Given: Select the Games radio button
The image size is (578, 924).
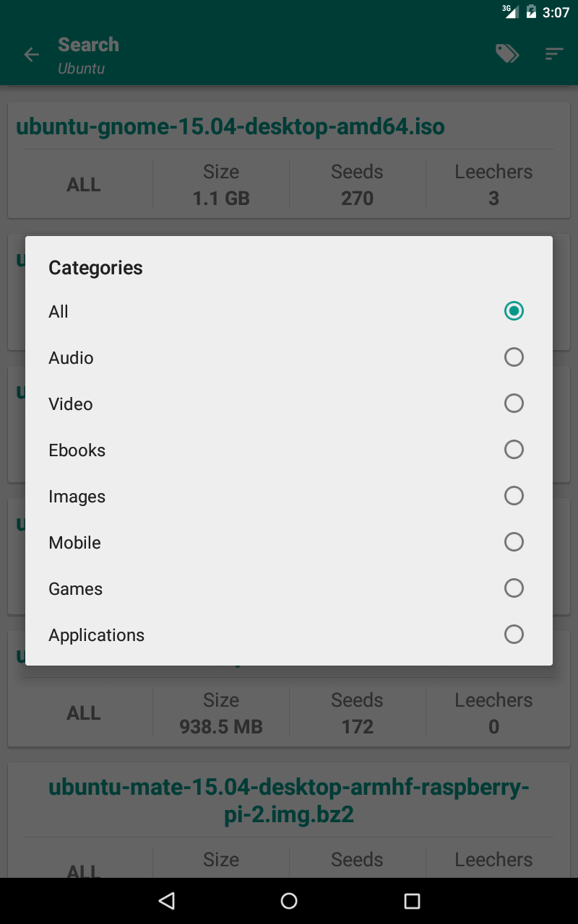Looking at the screenshot, I should point(514,588).
